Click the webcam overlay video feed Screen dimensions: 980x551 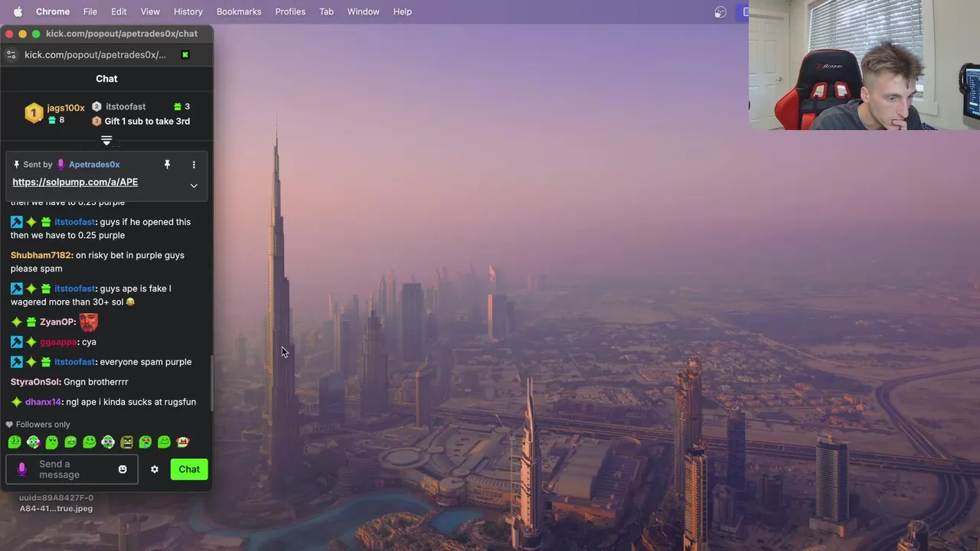pos(864,65)
